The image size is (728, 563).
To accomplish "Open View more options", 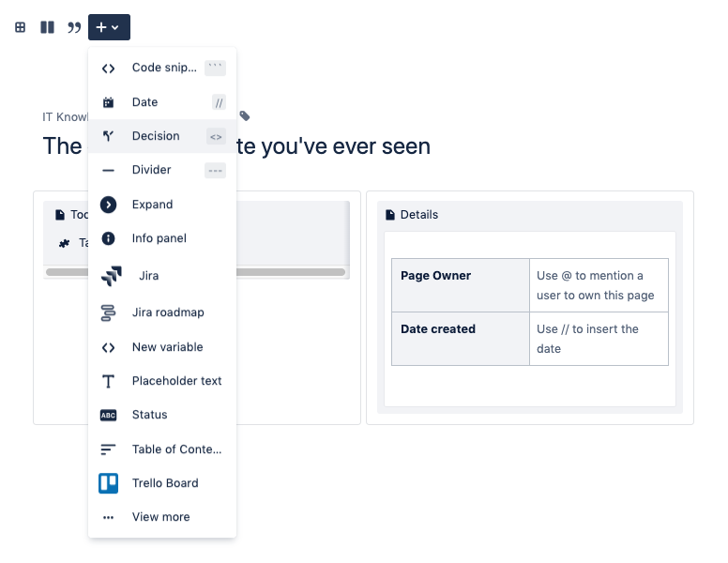I will click(160, 517).
